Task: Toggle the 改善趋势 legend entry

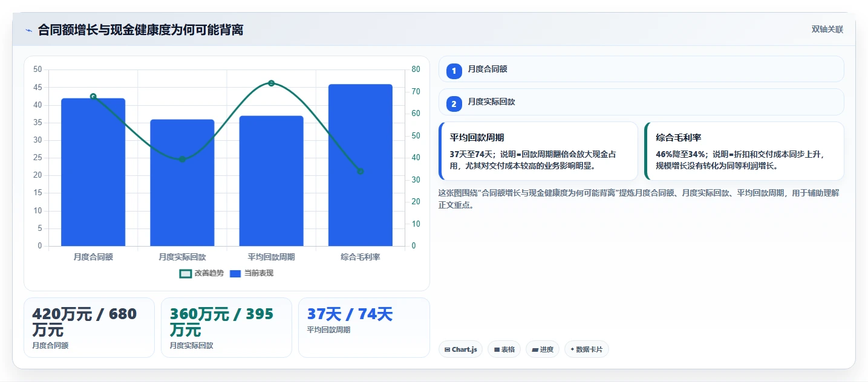Action: coord(201,273)
